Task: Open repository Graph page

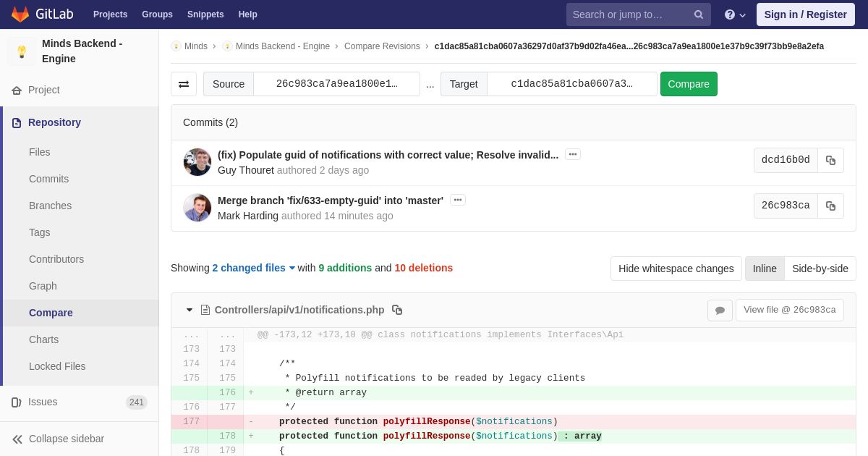Action: click(43, 286)
